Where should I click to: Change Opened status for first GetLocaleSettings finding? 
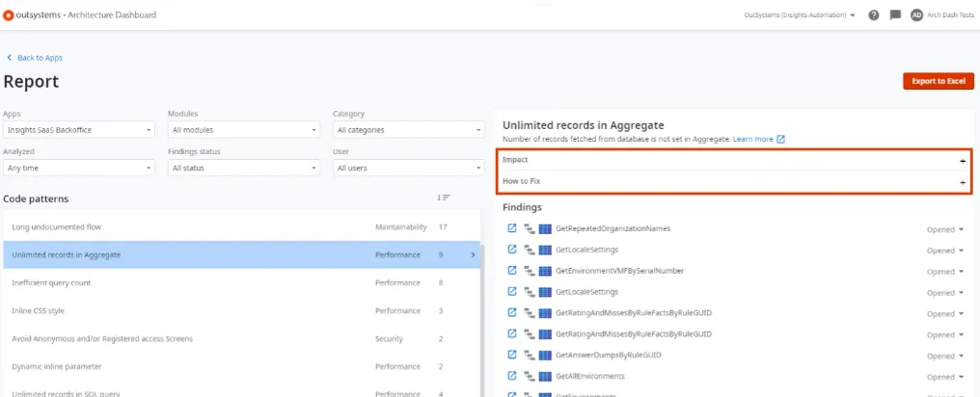tap(945, 250)
